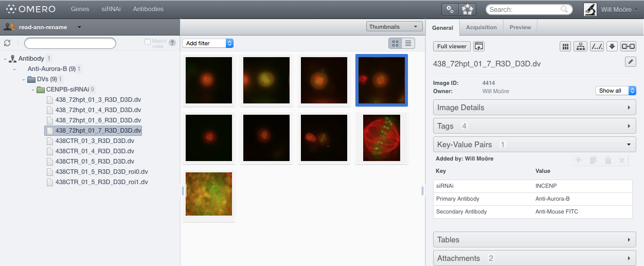
Task: Click the DVs folder icon in tree
Action: click(x=31, y=79)
